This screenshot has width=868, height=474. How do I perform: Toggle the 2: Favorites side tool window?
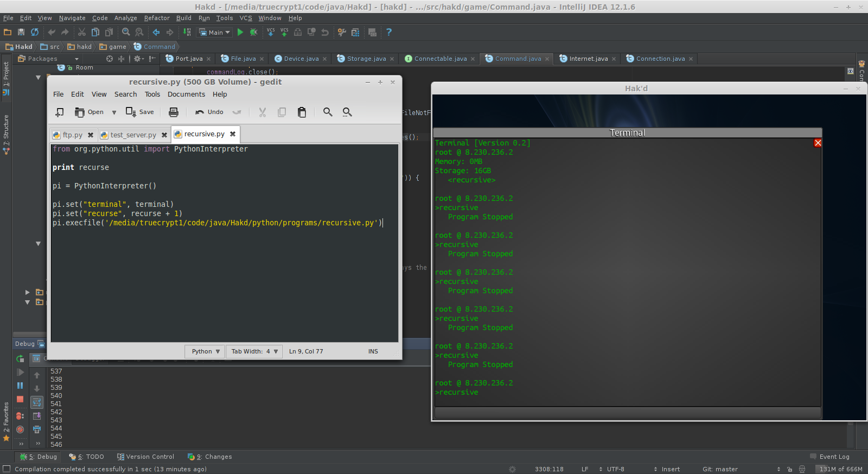6,421
